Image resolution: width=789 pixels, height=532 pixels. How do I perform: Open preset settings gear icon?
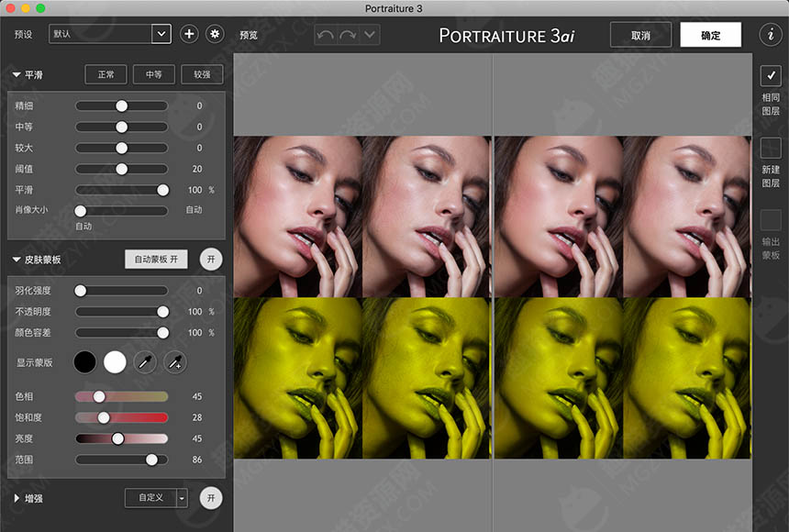[215, 34]
